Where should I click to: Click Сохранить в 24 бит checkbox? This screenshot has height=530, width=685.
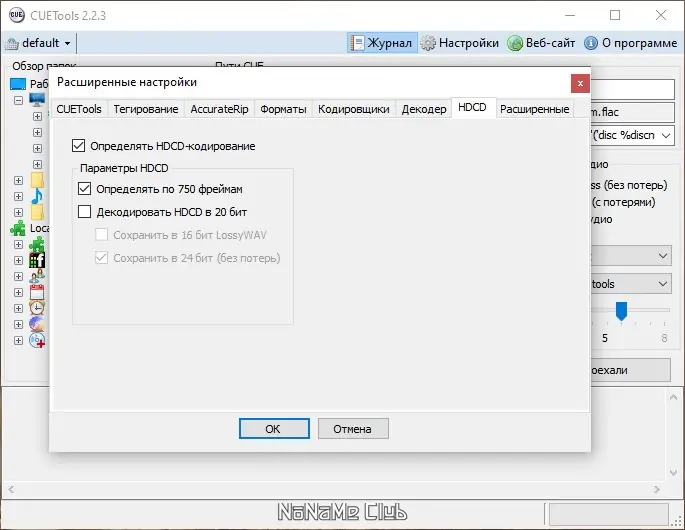pos(101,258)
